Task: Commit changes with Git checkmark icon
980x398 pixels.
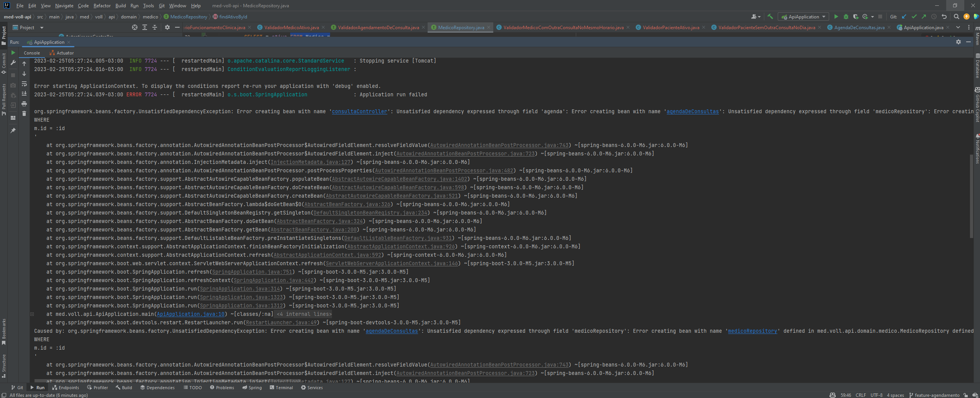Action: [914, 17]
